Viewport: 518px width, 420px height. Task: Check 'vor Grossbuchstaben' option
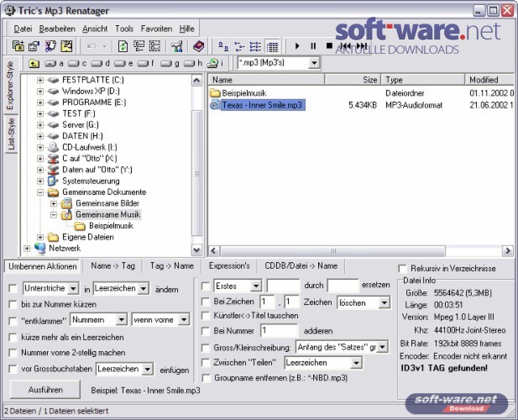coord(13,369)
